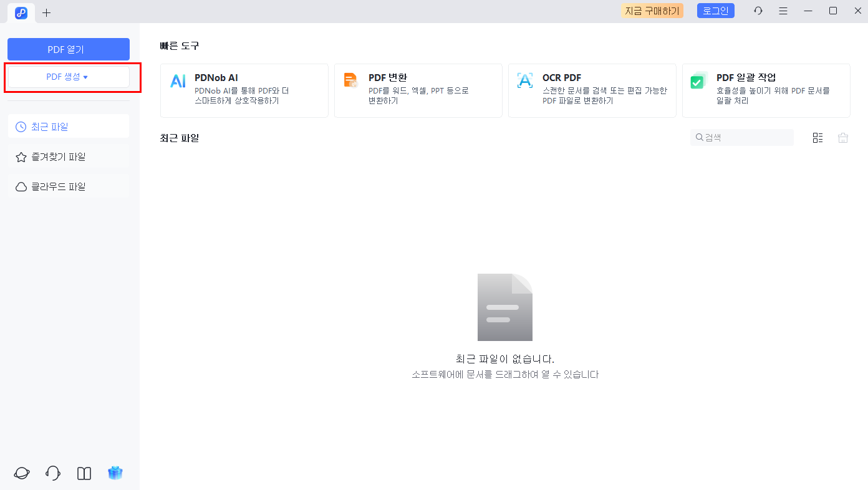The height and width of the screenshot is (490, 868).
Task: Click the 로그인 login button
Action: click(715, 11)
